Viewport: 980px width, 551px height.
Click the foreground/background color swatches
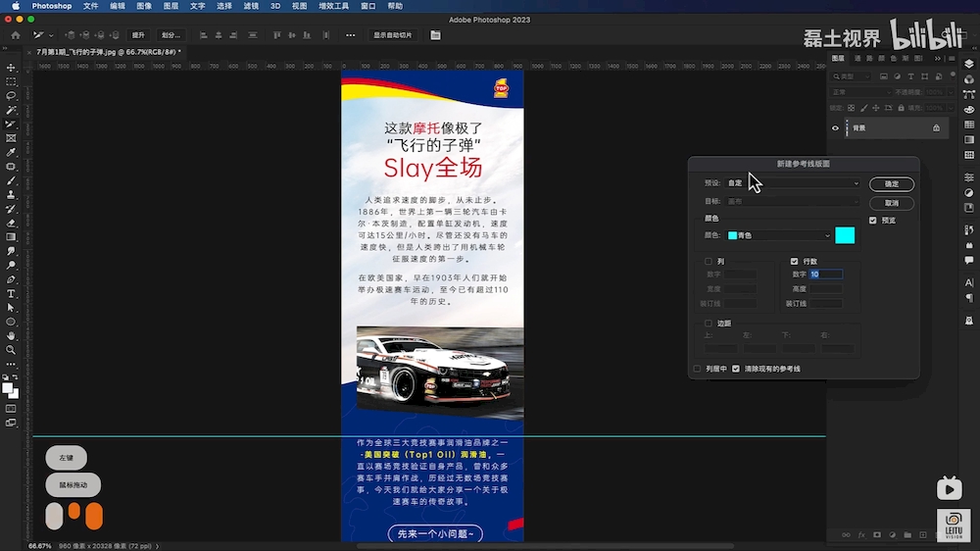(x=10, y=391)
